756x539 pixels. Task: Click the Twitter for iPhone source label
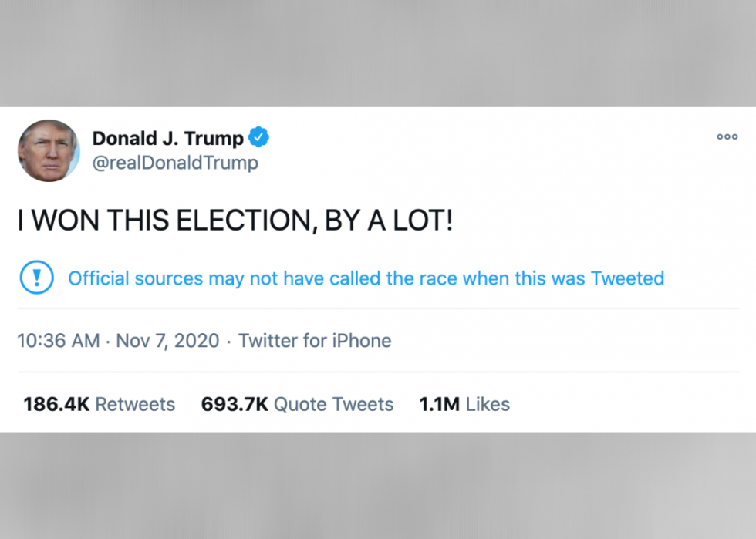pyautogui.click(x=315, y=341)
